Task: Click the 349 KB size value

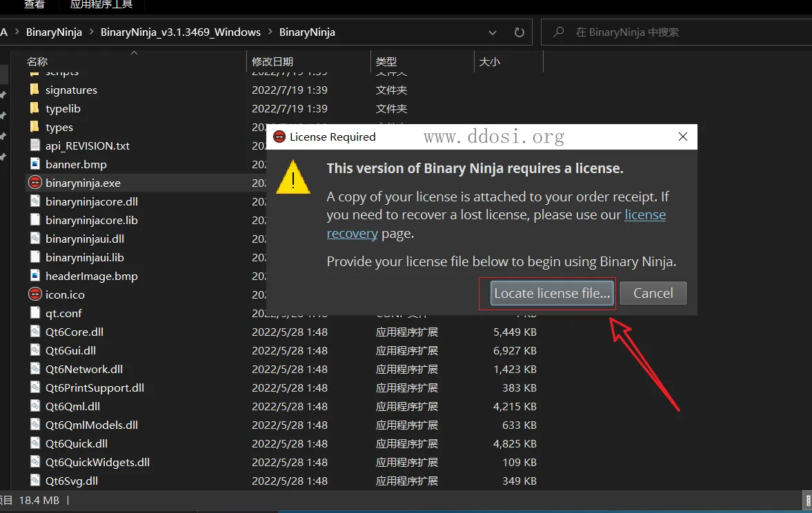Action: [x=519, y=481]
